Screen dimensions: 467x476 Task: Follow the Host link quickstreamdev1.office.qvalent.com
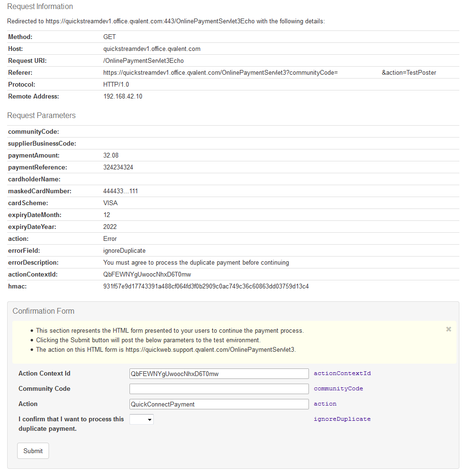[152, 49]
